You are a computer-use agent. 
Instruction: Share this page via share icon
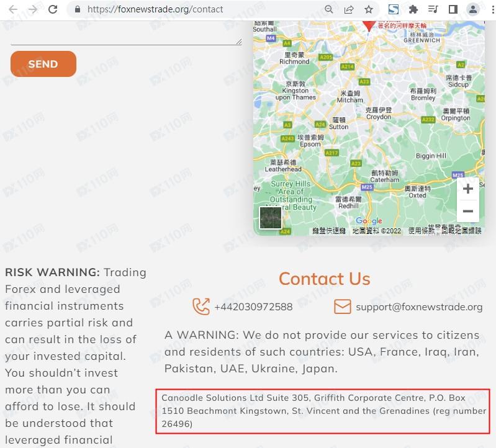349,9
